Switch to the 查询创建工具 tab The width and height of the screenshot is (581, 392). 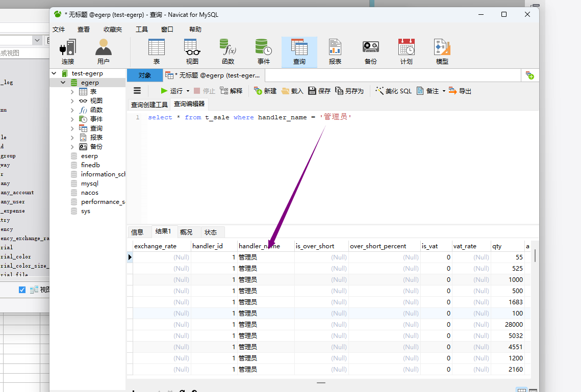(149, 105)
